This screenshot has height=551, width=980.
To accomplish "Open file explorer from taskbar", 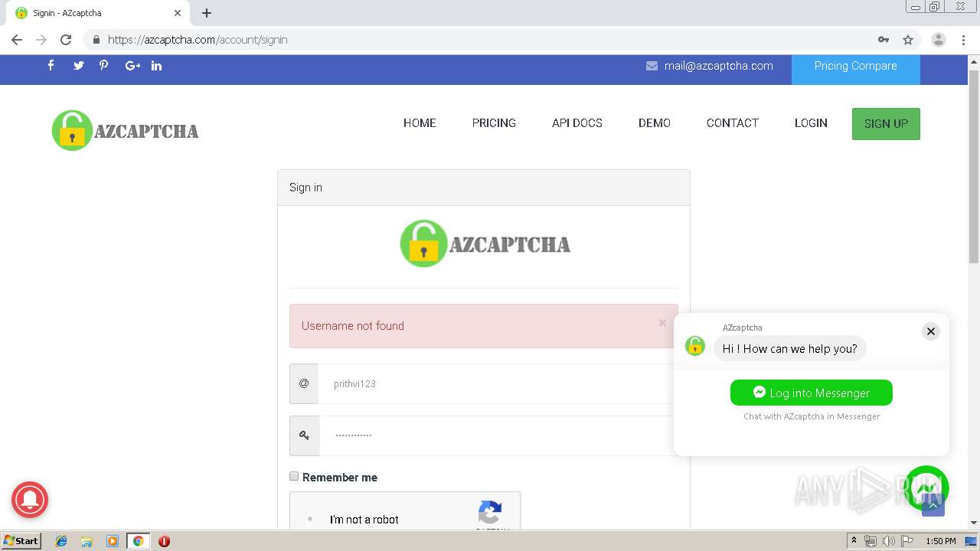I will click(87, 541).
